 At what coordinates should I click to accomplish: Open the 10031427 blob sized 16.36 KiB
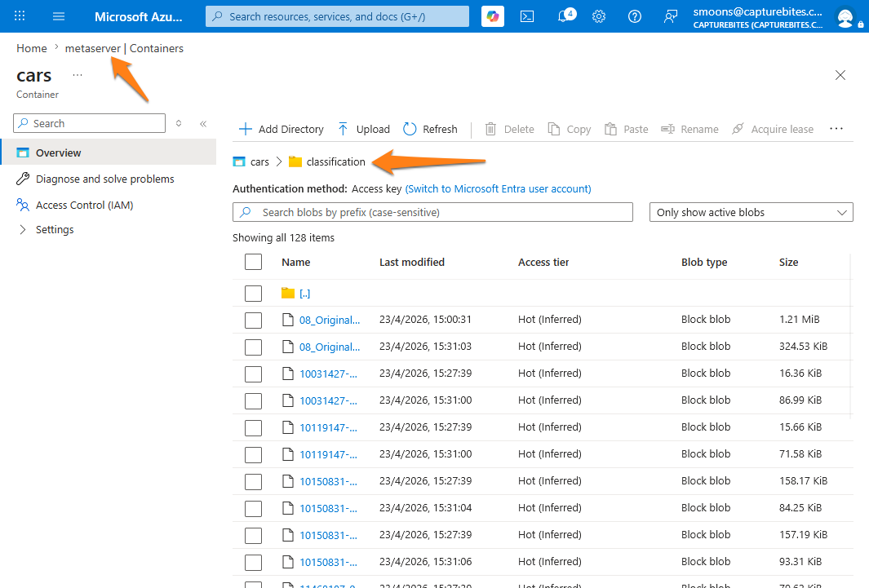[328, 374]
